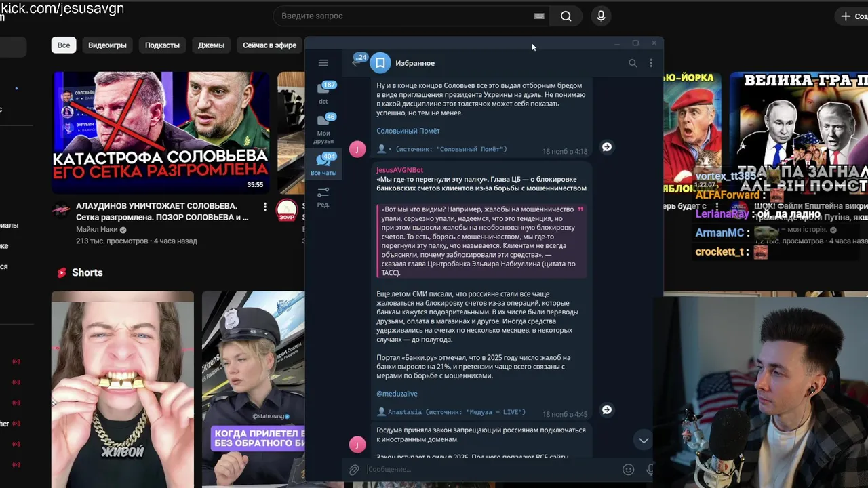Click YouTube Создать button

pyautogui.click(x=853, y=16)
